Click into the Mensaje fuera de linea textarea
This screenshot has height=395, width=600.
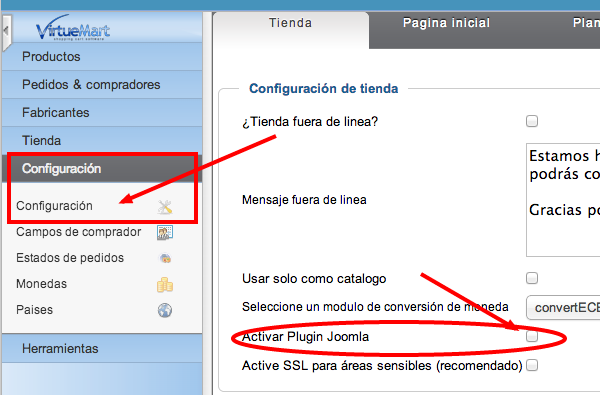click(x=563, y=200)
